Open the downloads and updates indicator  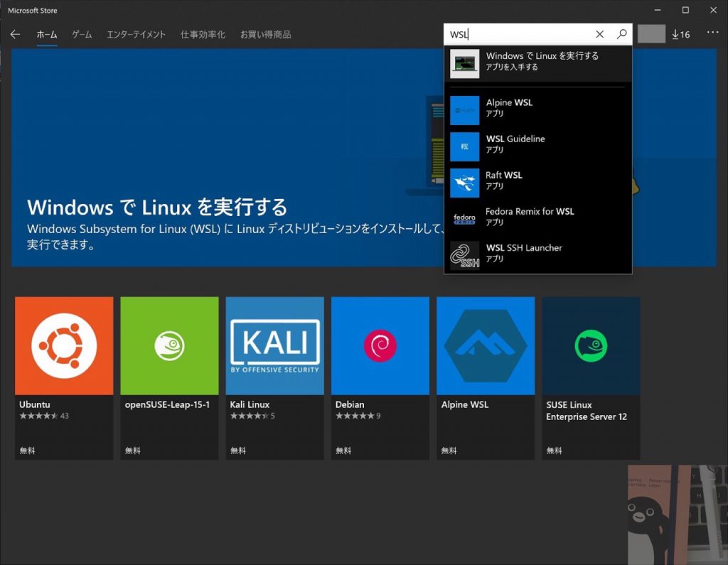pyautogui.click(x=680, y=34)
